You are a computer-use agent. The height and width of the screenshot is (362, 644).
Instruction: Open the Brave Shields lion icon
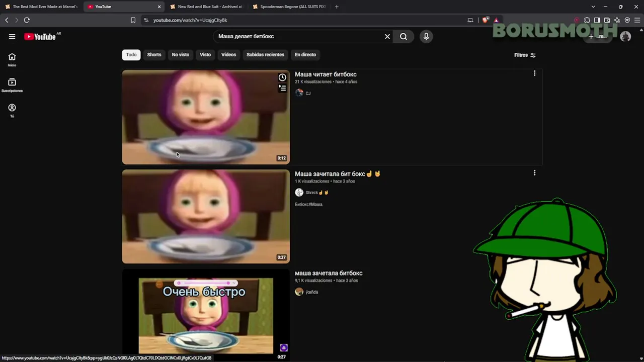[485, 20]
